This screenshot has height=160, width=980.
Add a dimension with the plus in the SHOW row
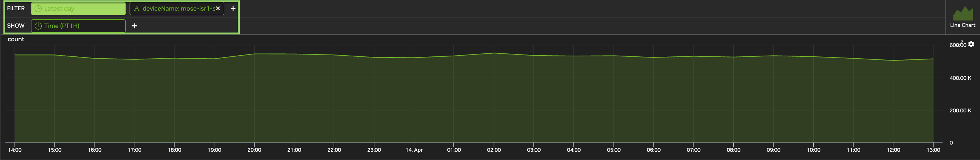click(x=134, y=26)
